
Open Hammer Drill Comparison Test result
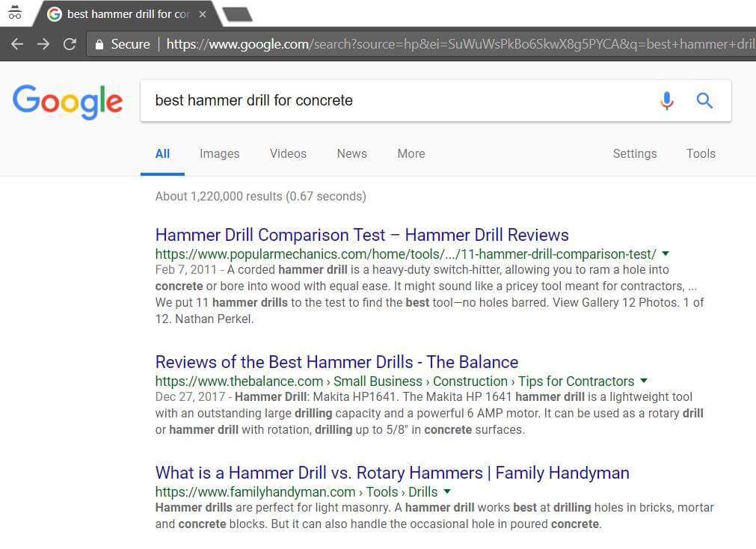[x=362, y=235]
